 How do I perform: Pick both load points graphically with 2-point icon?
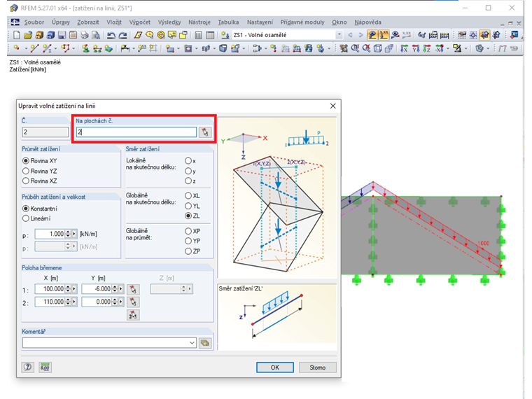pos(133,315)
